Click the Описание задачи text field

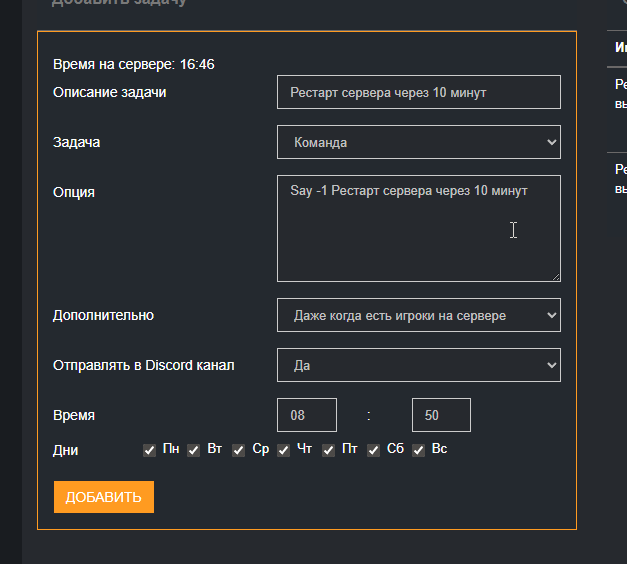418,92
